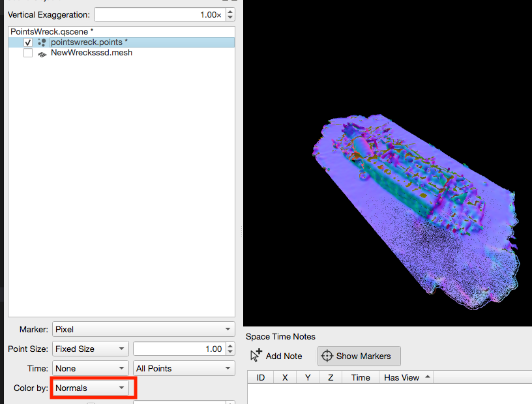Click the ID column header

pos(261,377)
